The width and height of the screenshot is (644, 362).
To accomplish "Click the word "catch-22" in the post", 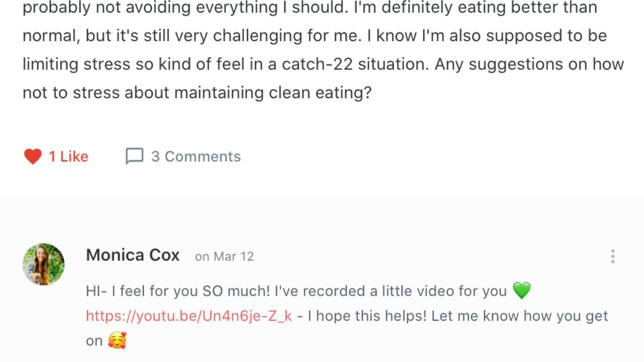I will click(x=317, y=64).
